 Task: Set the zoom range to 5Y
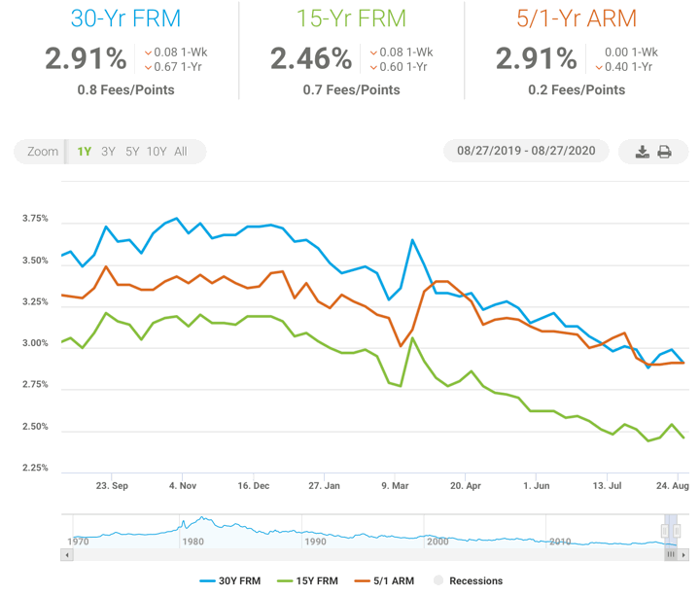(x=132, y=152)
